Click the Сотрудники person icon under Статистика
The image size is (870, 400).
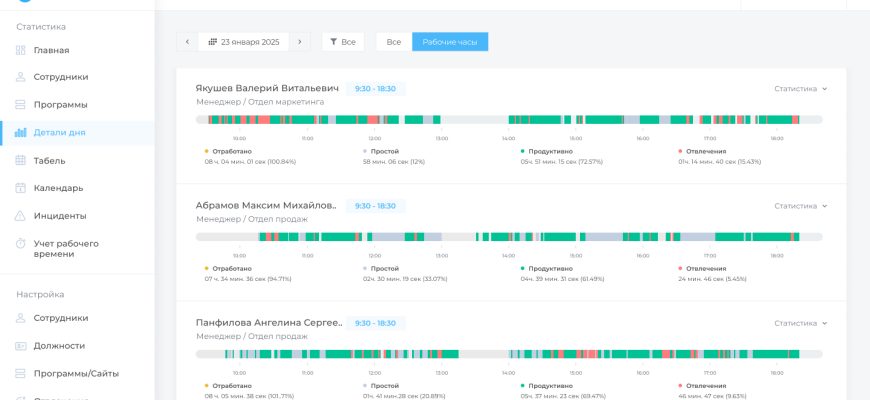pyautogui.click(x=21, y=77)
